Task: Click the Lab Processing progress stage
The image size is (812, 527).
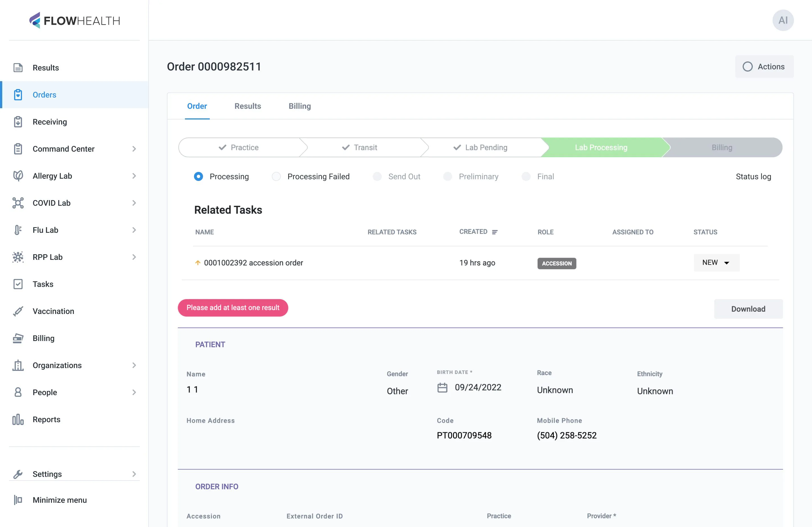Action: (x=601, y=147)
